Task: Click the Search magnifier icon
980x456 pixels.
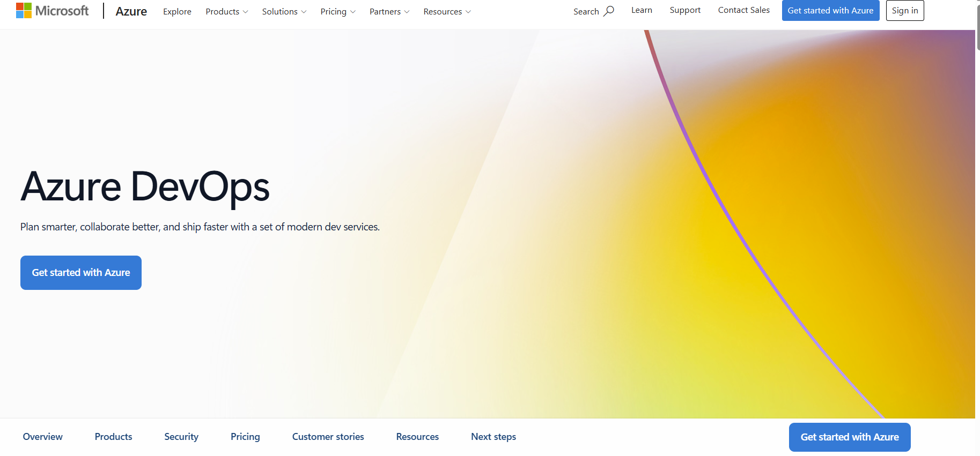Action: pos(609,11)
